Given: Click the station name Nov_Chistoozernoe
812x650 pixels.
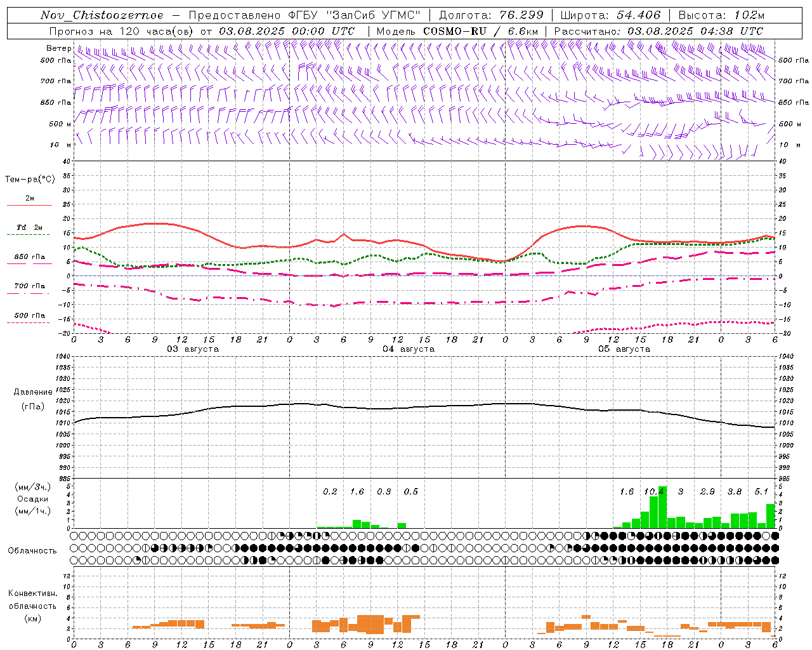Looking at the screenshot, I should coord(101,15).
